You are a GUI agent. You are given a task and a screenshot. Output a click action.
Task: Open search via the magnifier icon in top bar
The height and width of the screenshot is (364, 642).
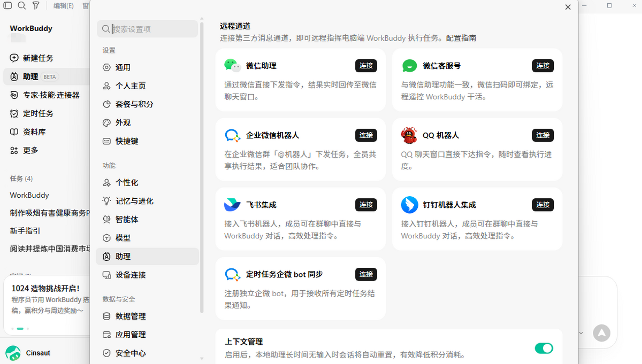pyautogui.click(x=22, y=6)
